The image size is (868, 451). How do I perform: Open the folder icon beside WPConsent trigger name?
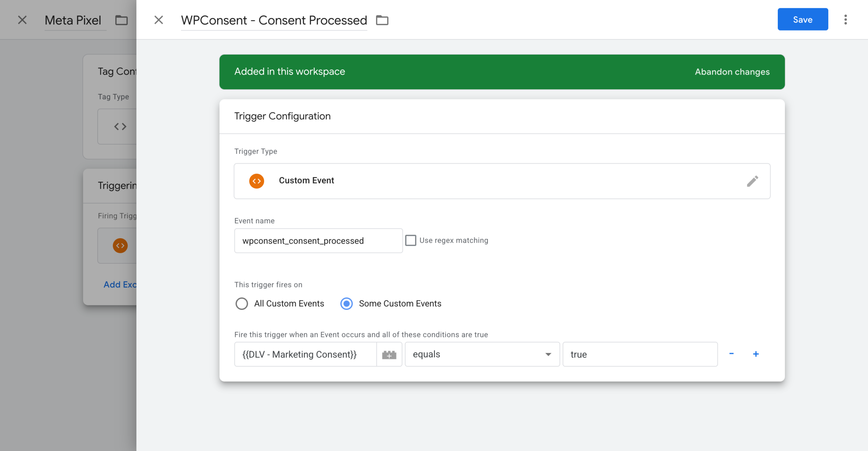pyautogui.click(x=382, y=20)
